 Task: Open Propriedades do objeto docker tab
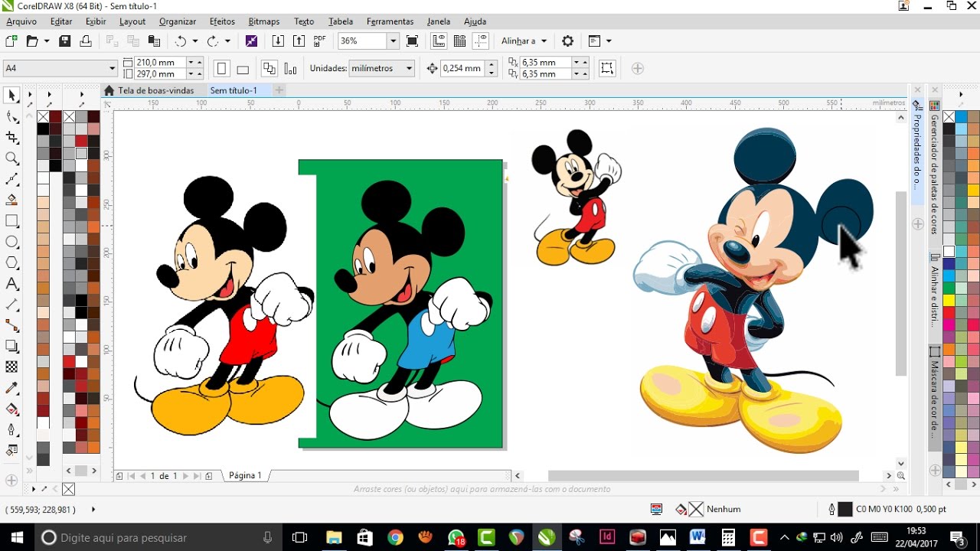(x=916, y=150)
